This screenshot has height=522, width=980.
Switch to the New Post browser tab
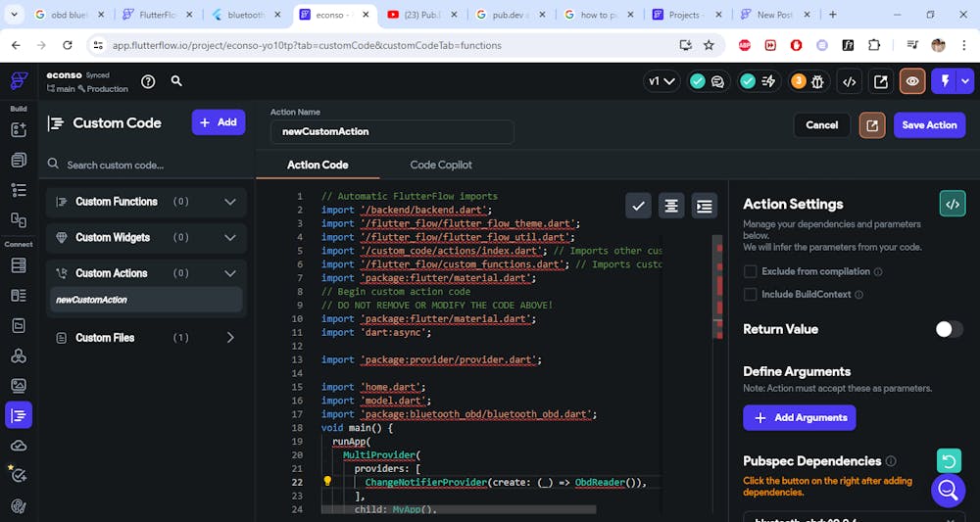[775, 15]
